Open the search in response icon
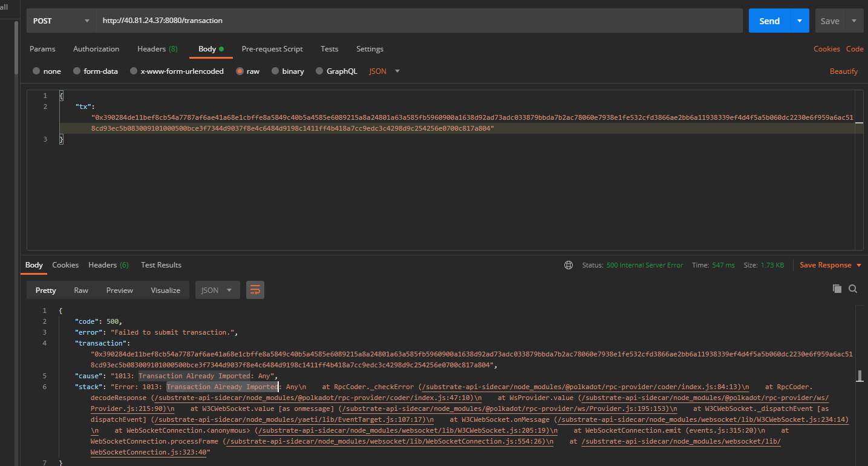Viewport: 868px width, 466px height. (853, 289)
